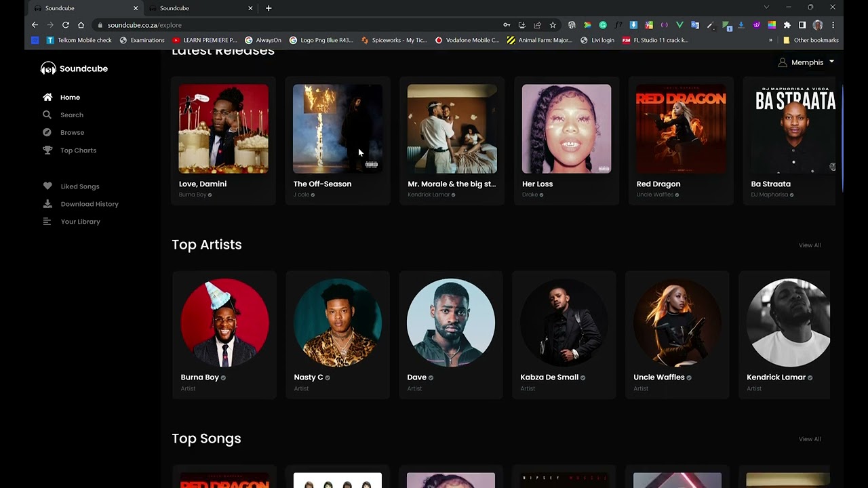Open the Livi login bookmark

[x=597, y=40]
